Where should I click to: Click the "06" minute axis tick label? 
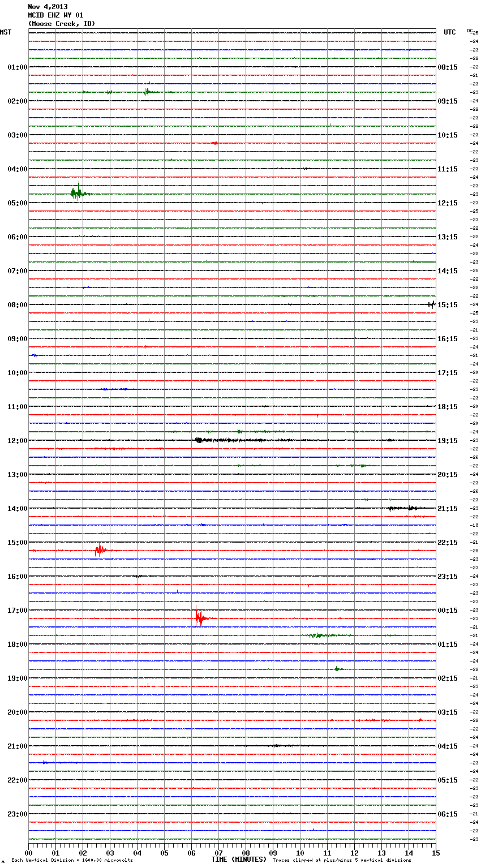[191, 853]
